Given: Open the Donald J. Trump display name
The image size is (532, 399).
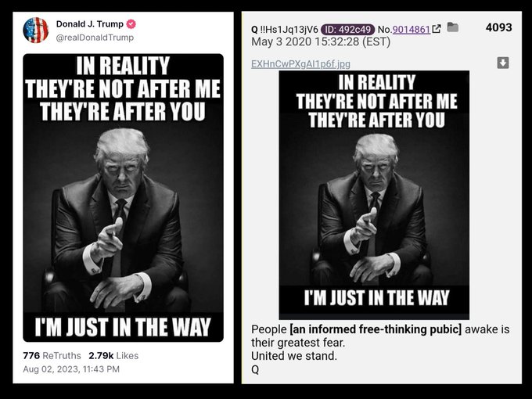Looking at the screenshot, I should coord(89,24).
